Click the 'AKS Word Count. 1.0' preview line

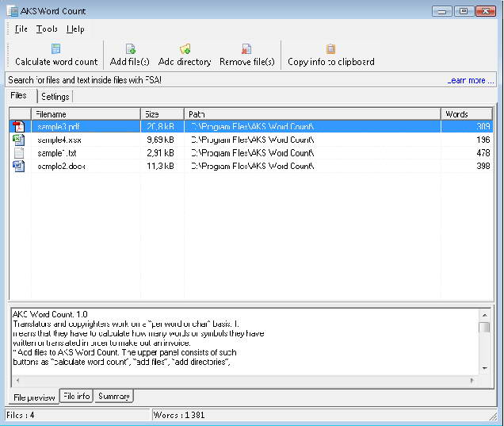50,314
